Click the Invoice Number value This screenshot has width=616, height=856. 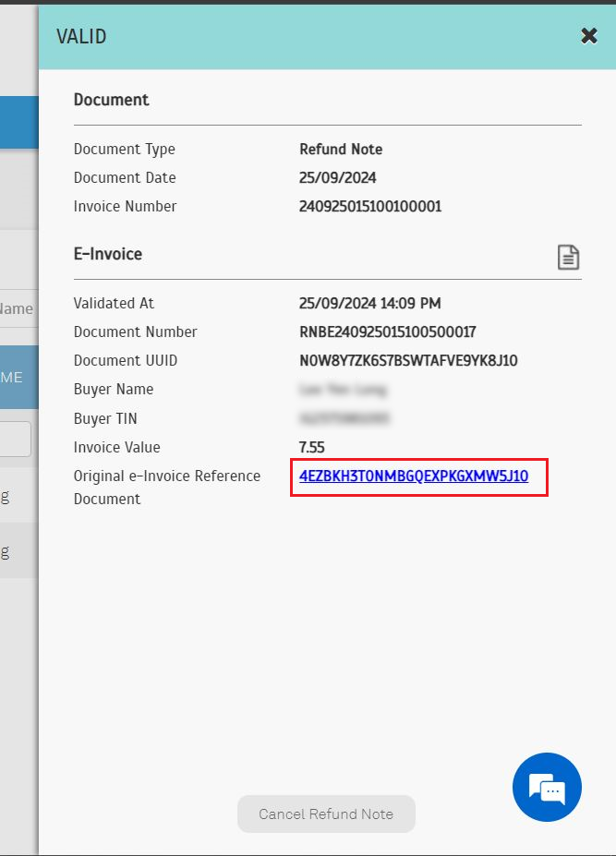point(370,206)
